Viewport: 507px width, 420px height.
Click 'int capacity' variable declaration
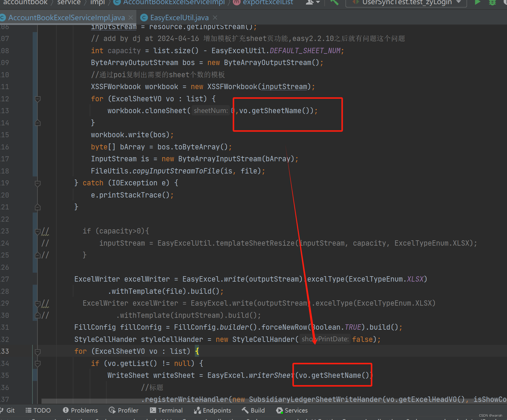tap(116, 51)
